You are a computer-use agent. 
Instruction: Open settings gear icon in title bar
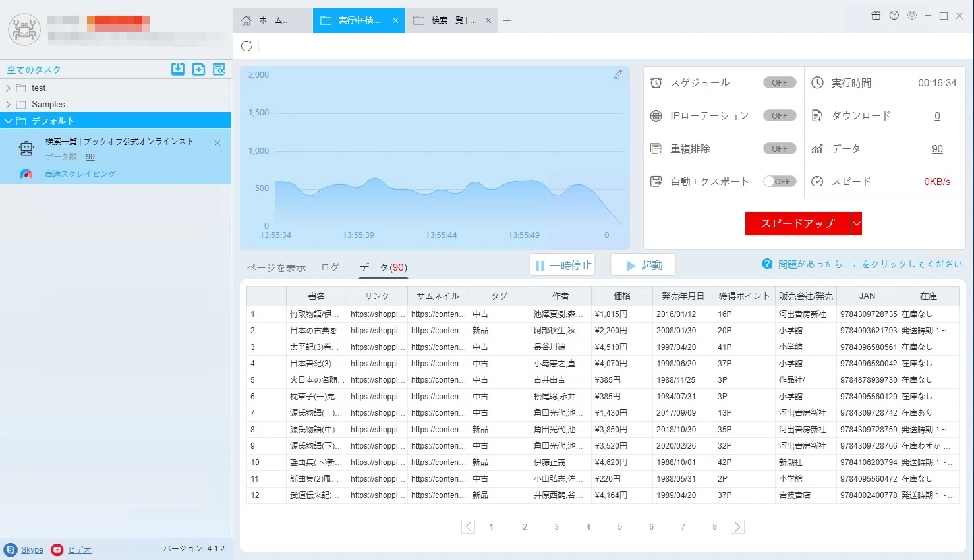tap(912, 15)
